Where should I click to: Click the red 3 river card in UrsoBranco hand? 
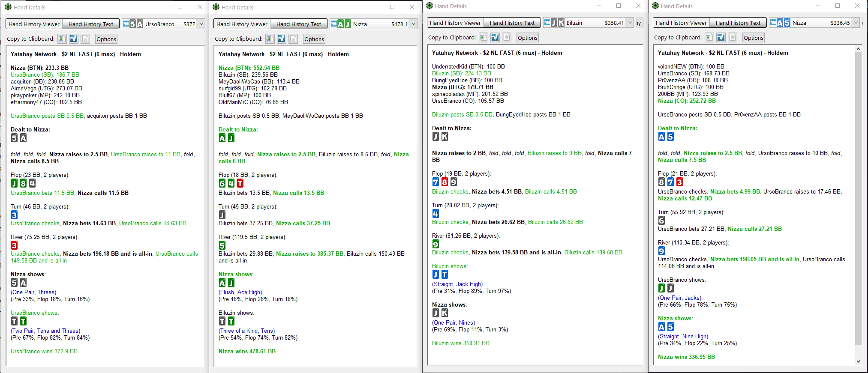[x=14, y=245]
